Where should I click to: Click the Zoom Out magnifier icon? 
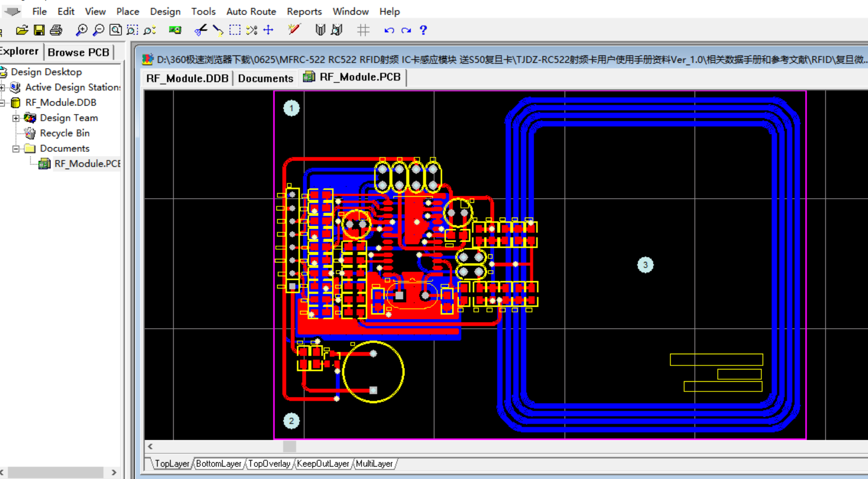click(98, 30)
